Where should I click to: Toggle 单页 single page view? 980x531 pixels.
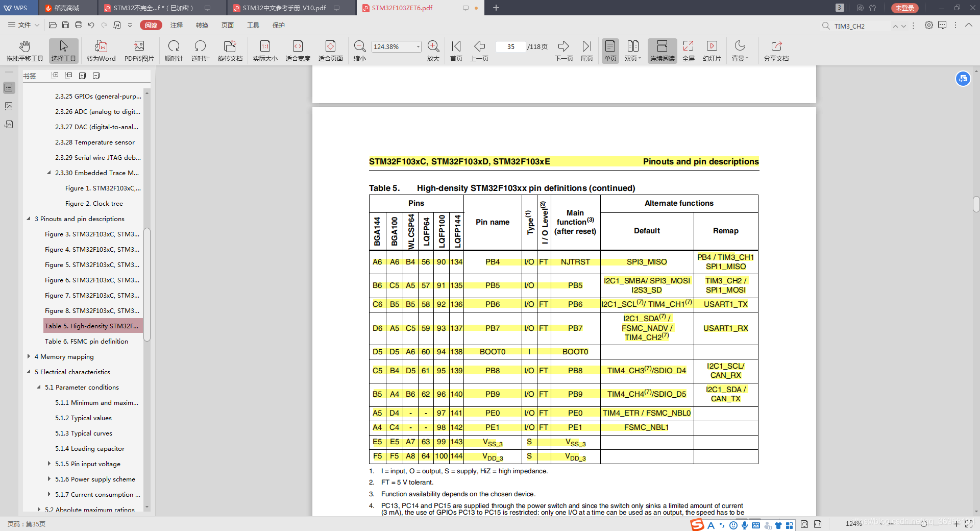point(610,51)
